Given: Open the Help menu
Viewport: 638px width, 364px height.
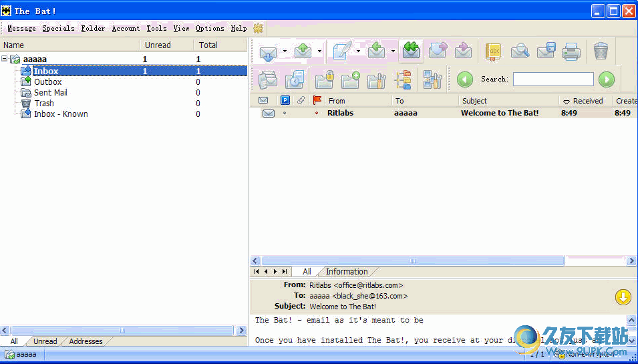Looking at the screenshot, I should click(239, 28).
